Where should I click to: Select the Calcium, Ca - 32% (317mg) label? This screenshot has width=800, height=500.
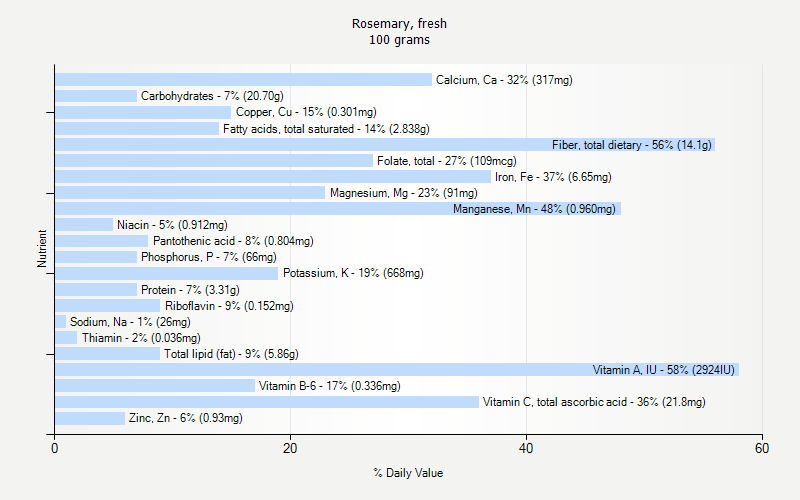click(x=504, y=80)
